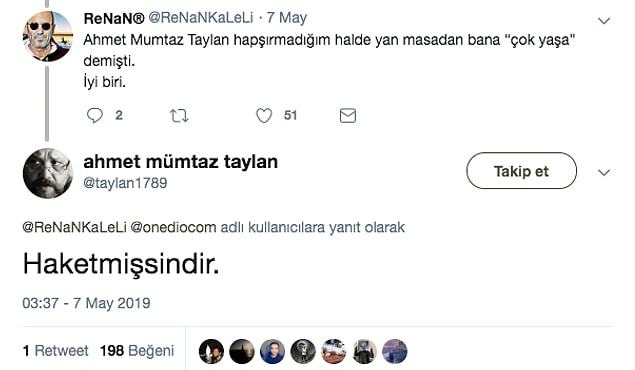Screen dimensions: 635x370
Task: Click the @ReNaNKaLeLi mention in the reply line
Action: click(x=75, y=227)
